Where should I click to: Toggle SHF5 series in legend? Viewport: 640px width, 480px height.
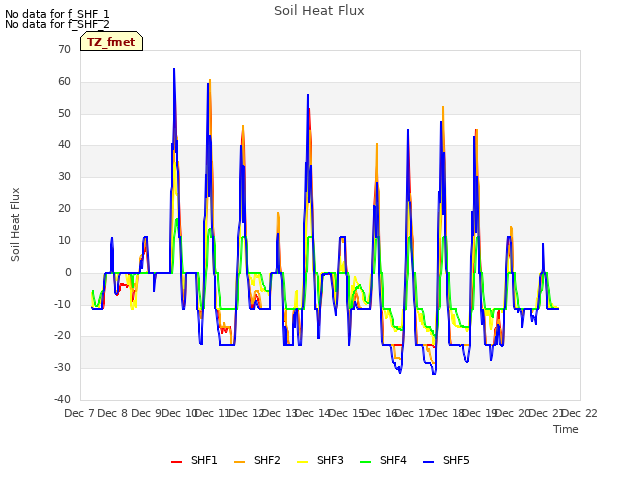(446, 460)
